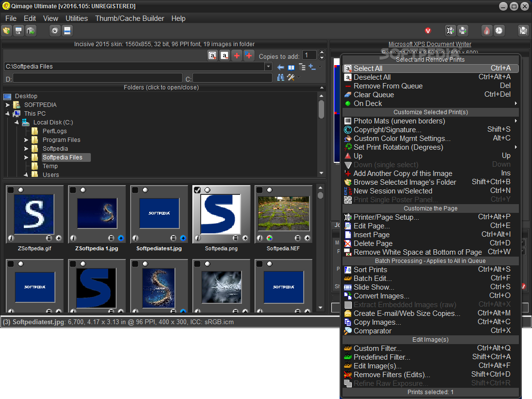Click the camera-with-arrow toolbar icon
Image resolution: width=532 pixels, height=399 pixels.
pyautogui.click(x=31, y=31)
